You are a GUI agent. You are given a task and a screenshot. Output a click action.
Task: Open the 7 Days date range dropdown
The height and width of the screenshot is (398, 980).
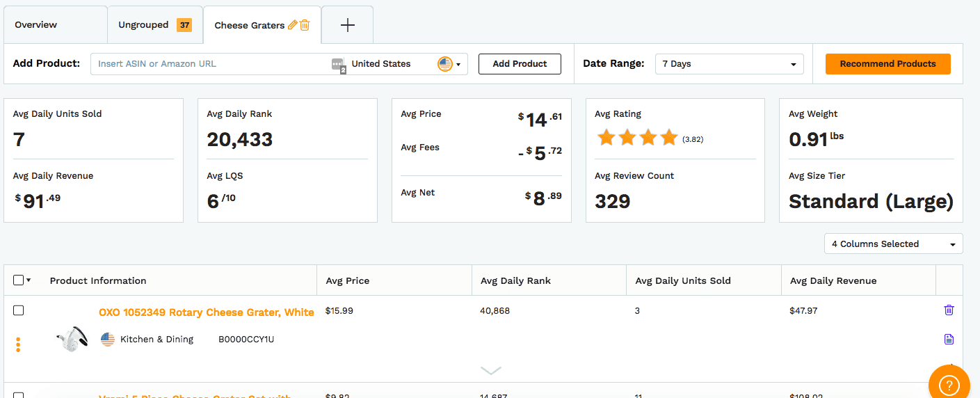[730, 64]
